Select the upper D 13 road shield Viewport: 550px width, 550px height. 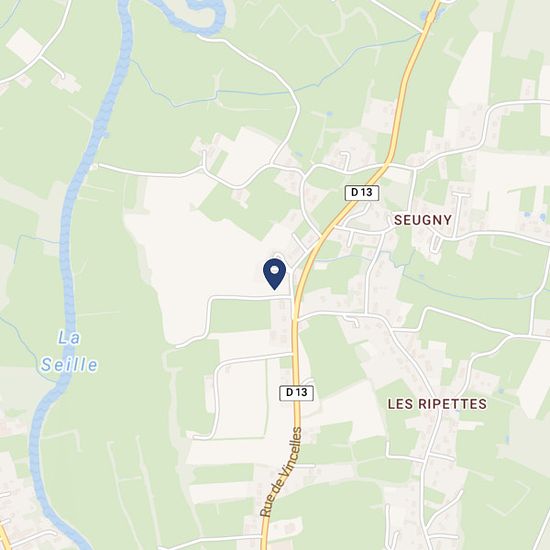(362, 193)
